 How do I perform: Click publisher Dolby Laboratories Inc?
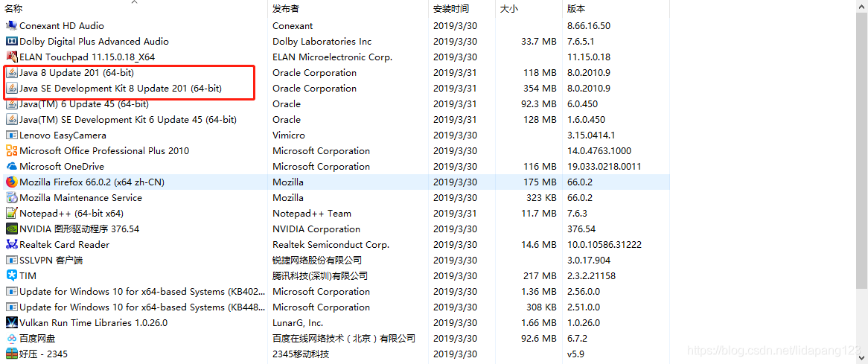(x=322, y=41)
